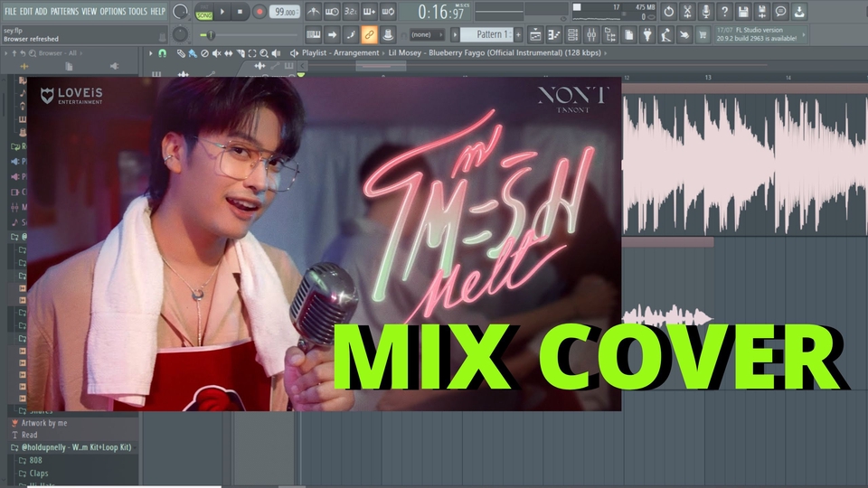868x488 pixels.
Task: Click the Stop button in transport
Action: pyautogui.click(x=240, y=12)
